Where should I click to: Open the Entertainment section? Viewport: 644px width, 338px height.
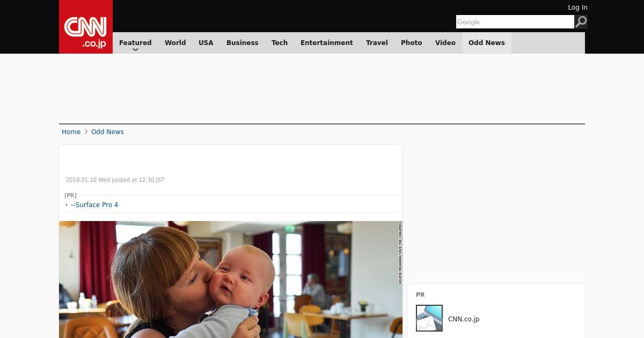(x=327, y=43)
